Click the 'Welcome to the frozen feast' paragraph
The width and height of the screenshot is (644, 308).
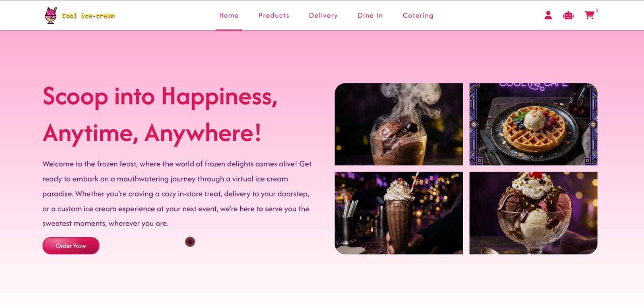[x=177, y=194]
